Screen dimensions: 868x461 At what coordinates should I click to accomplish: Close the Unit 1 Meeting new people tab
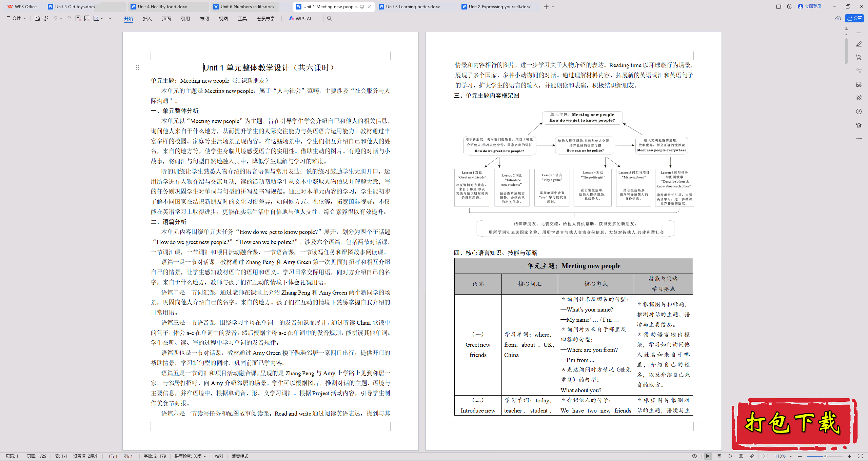point(369,7)
